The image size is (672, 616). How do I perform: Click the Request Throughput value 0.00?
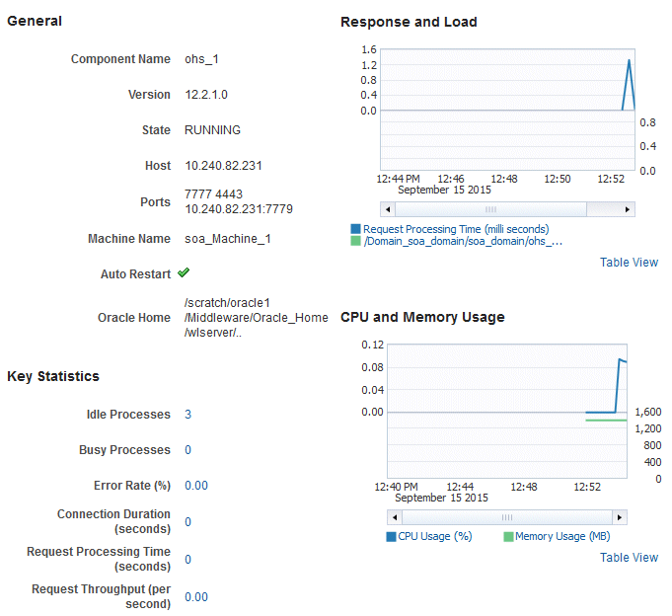point(196,597)
